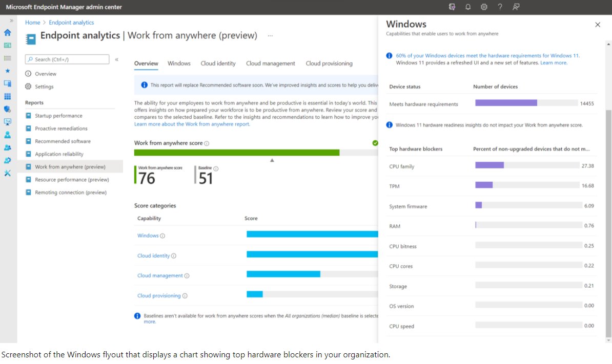Click info icon beside Work from anywhere score
The width and height of the screenshot is (612, 364).
click(x=207, y=143)
